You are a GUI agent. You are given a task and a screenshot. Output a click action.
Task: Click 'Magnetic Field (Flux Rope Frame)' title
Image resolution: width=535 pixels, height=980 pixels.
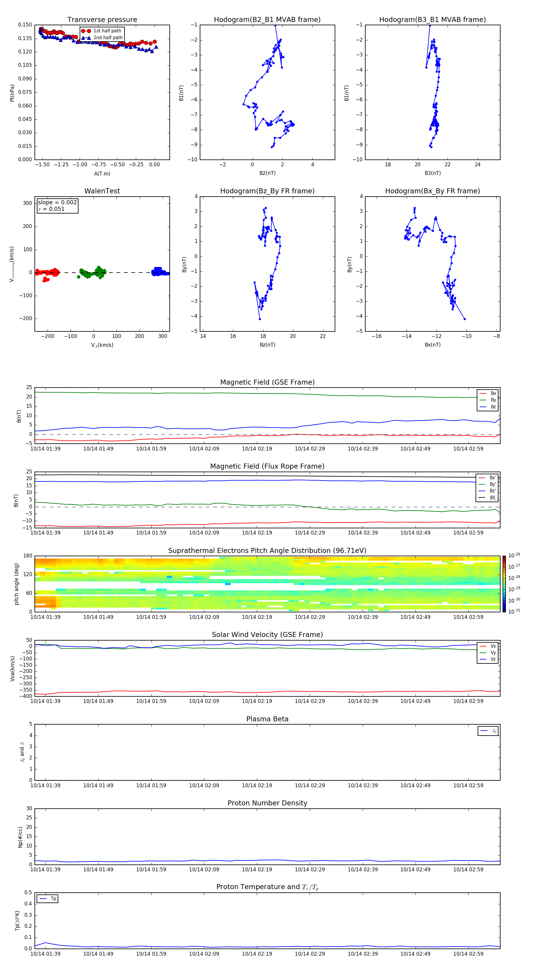click(x=267, y=467)
